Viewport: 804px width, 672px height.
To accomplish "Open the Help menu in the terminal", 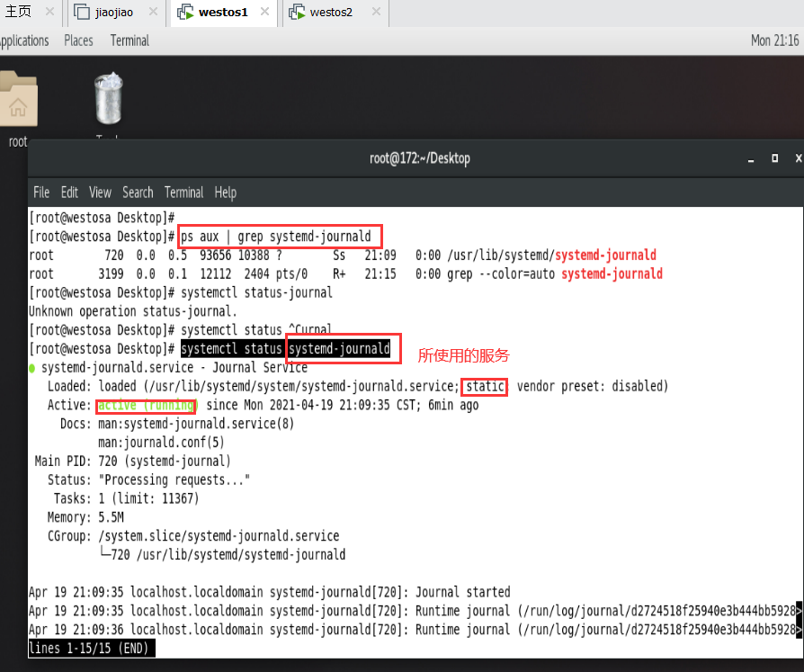I will (x=225, y=192).
